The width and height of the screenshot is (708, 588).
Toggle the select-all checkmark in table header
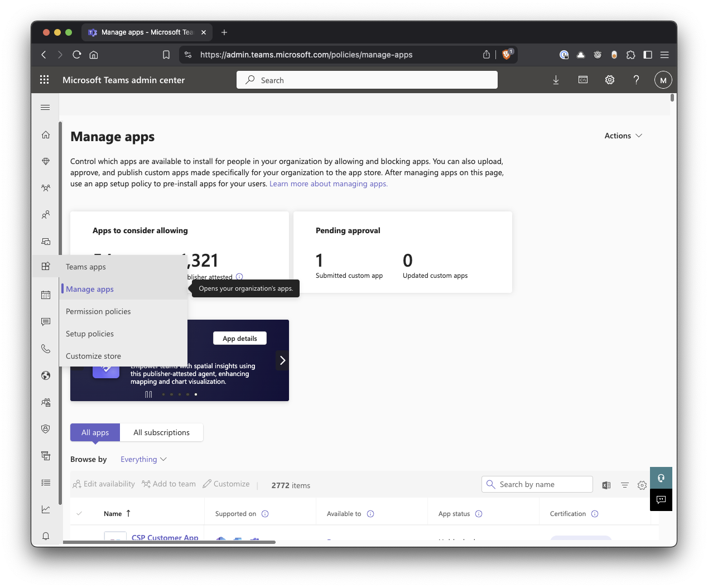click(x=79, y=514)
